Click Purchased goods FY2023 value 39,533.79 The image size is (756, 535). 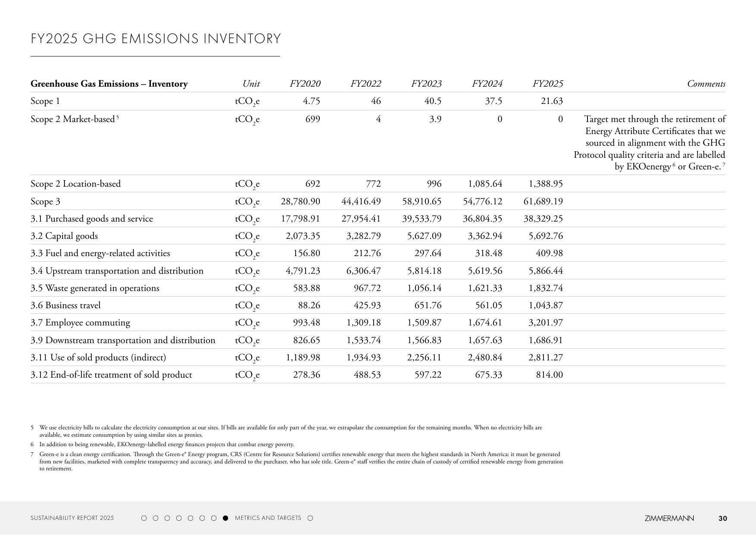point(422,219)
